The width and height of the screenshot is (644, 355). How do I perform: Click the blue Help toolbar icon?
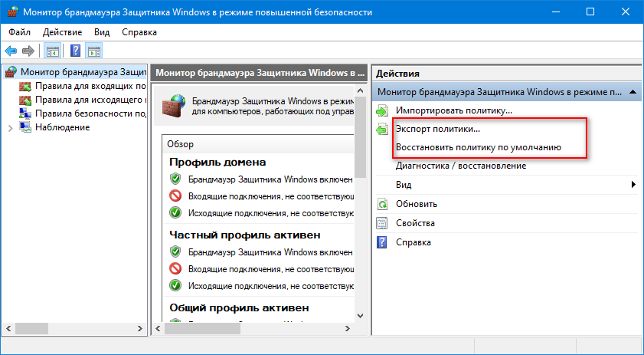[x=76, y=51]
